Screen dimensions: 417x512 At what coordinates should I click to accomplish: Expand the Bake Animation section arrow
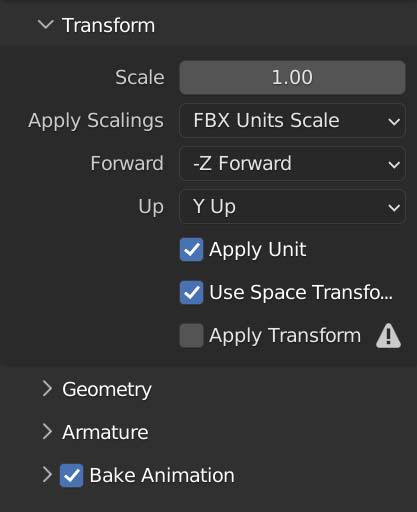tap(47, 475)
